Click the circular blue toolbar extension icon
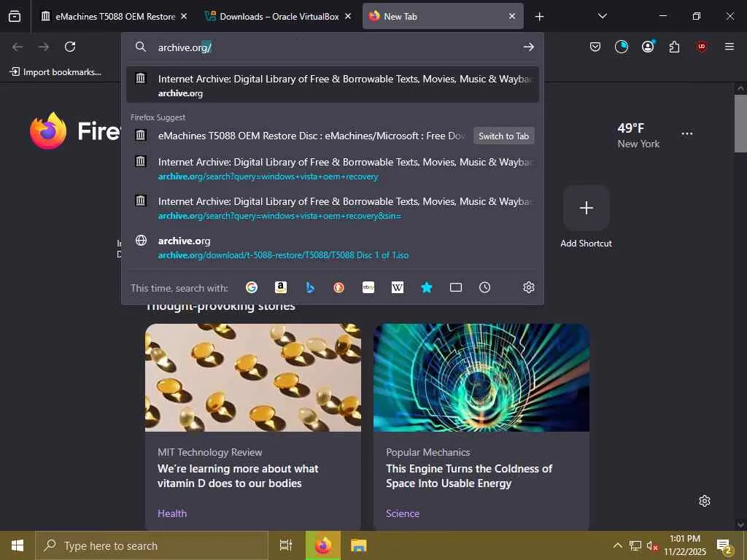This screenshot has width=747, height=560. [x=622, y=47]
